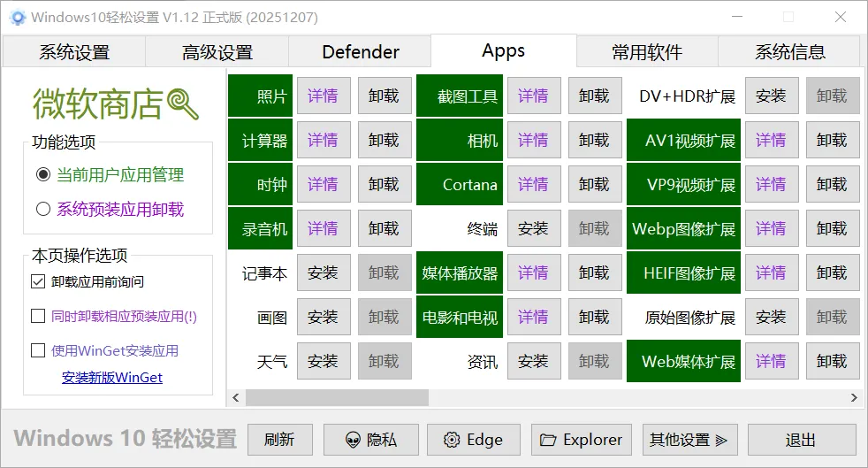Click 卸载 for 照片 app

(x=385, y=96)
